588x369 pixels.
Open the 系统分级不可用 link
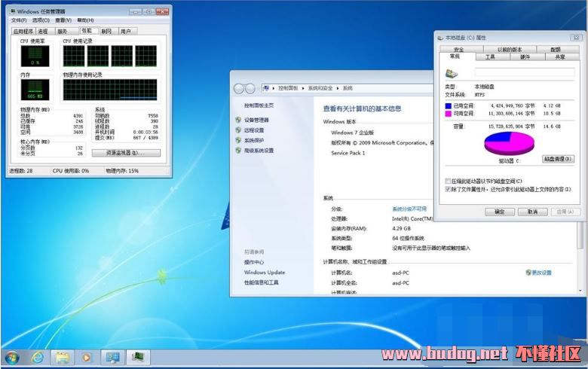pos(409,209)
